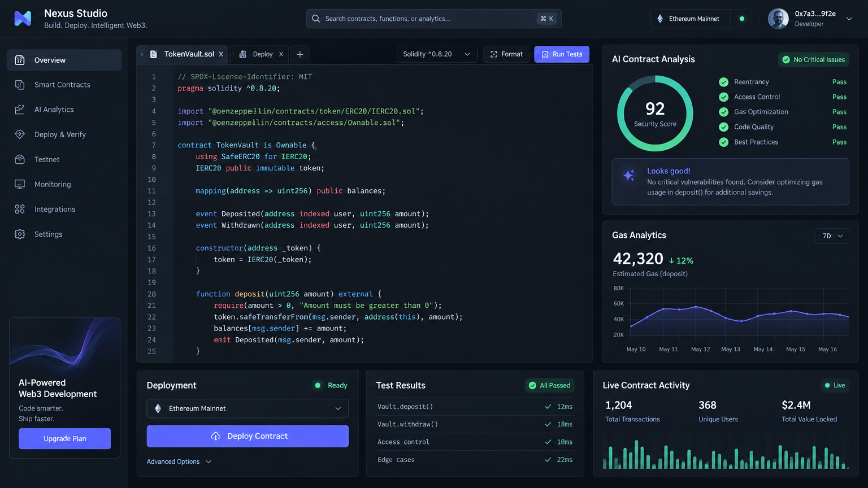The height and width of the screenshot is (488, 868).
Task: Click the Deploy & Verify sidebar icon
Action: pos(20,134)
